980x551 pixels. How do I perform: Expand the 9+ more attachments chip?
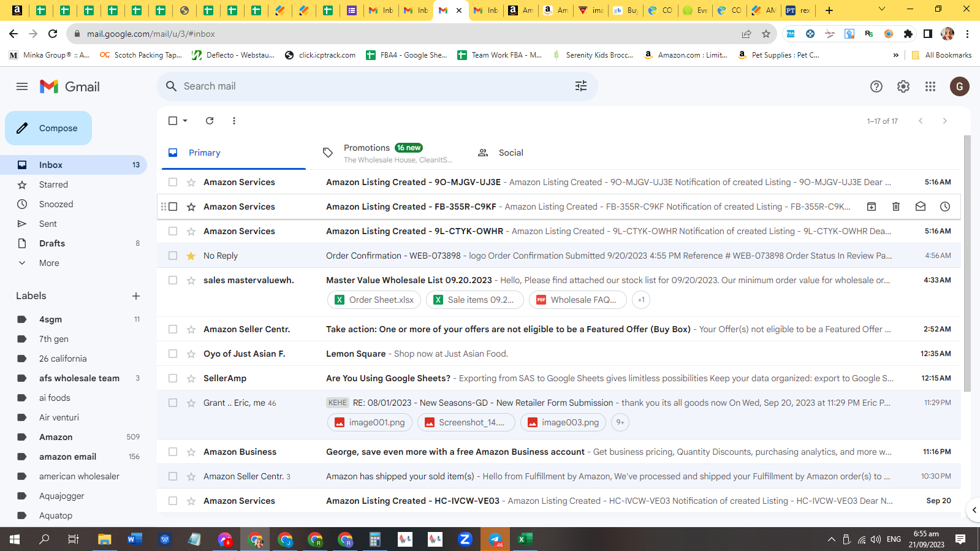pyautogui.click(x=620, y=422)
